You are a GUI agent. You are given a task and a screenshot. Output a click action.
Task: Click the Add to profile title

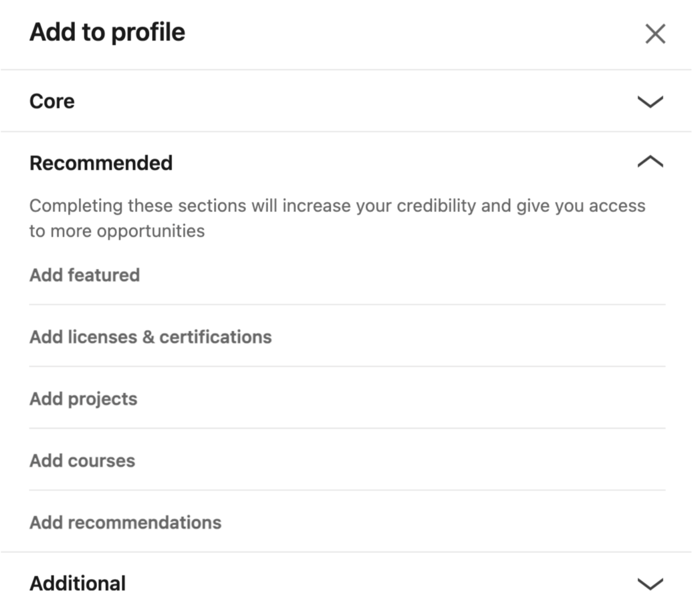click(107, 32)
